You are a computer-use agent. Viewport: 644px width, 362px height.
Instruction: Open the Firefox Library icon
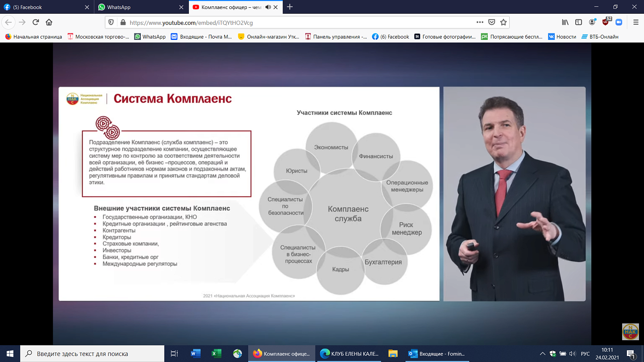565,22
